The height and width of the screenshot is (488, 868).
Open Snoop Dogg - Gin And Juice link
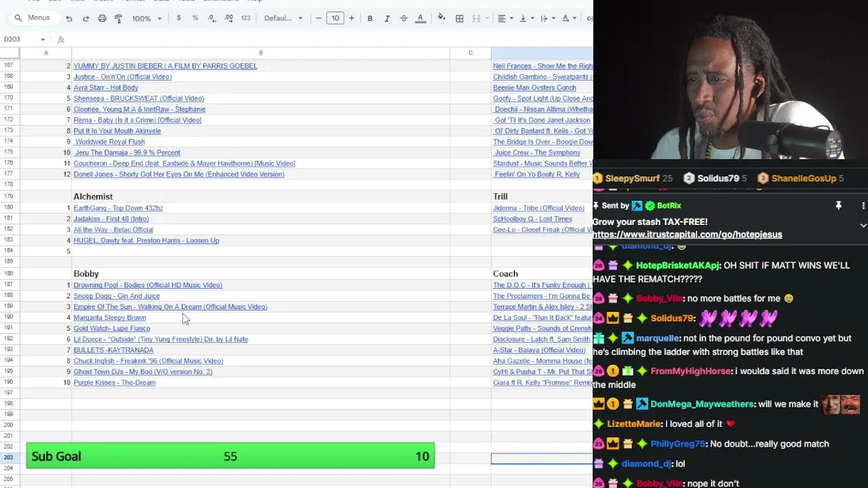(x=117, y=296)
